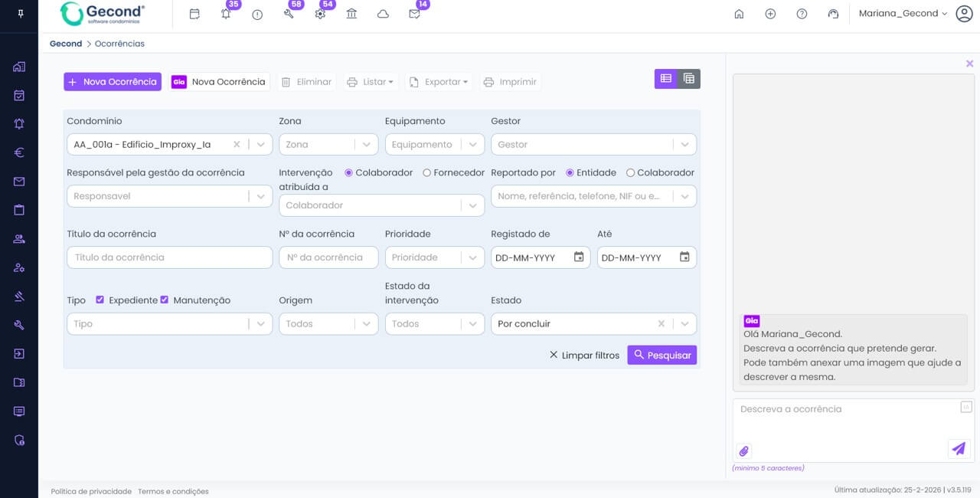Click the home icon in top right
Screen dimensions: 980x498
(739, 14)
